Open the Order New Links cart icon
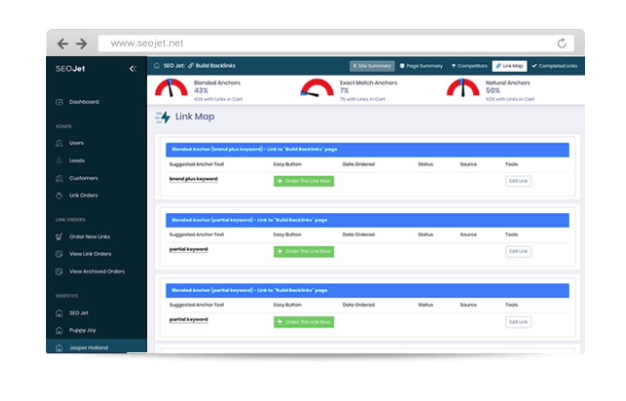This screenshot has height=401, width=626. coord(59,236)
